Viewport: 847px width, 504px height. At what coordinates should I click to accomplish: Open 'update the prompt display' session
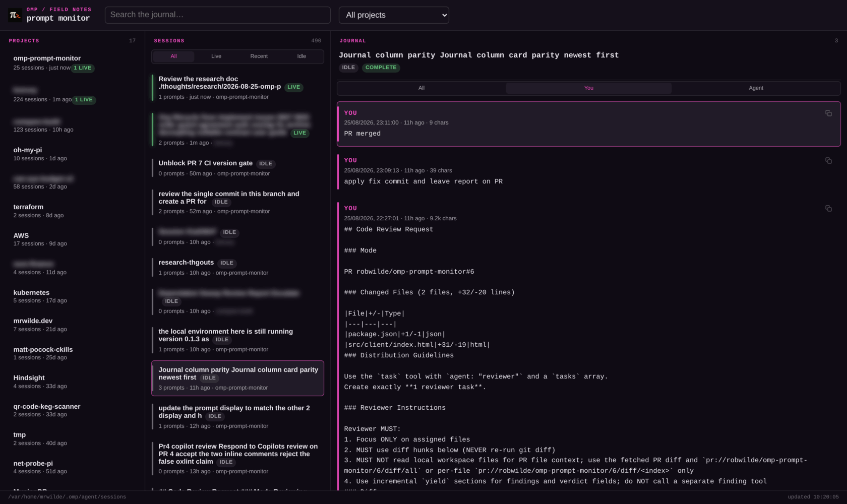tap(237, 417)
